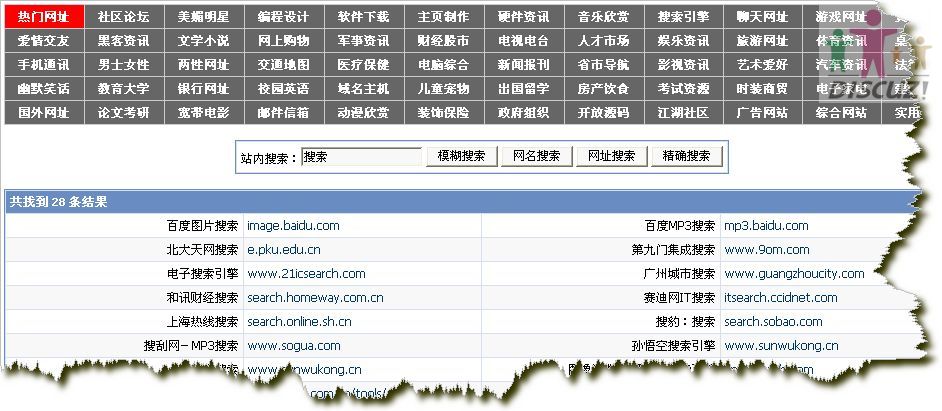
Task: Open 开放源码 category
Action: tap(604, 112)
